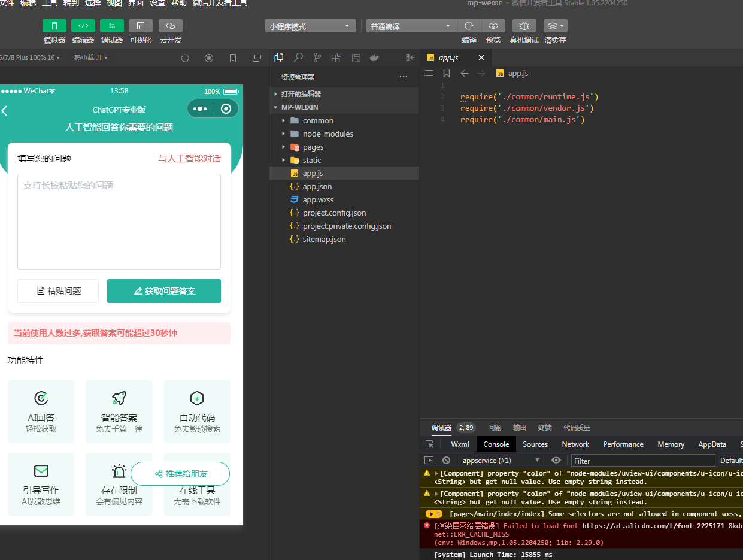Open the Source Control branch icon
The width and height of the screenshot is (743, 560).
point(317,57)
